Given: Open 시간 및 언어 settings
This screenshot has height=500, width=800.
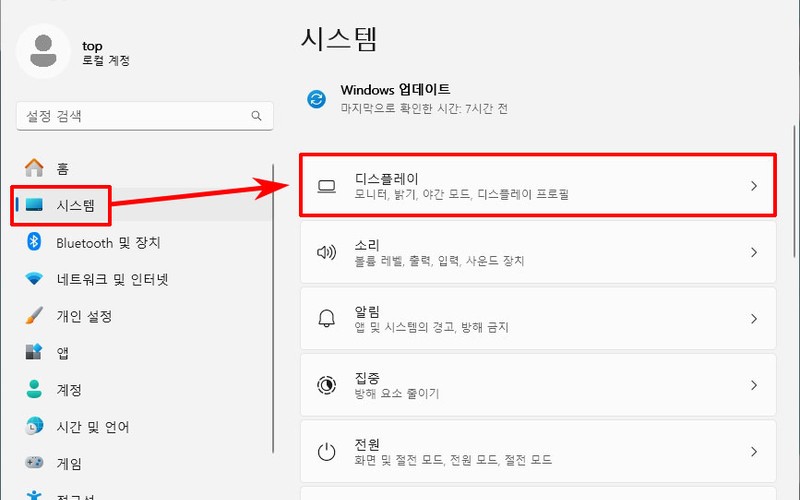Looking at the screenshot, I should coord(93,427).
